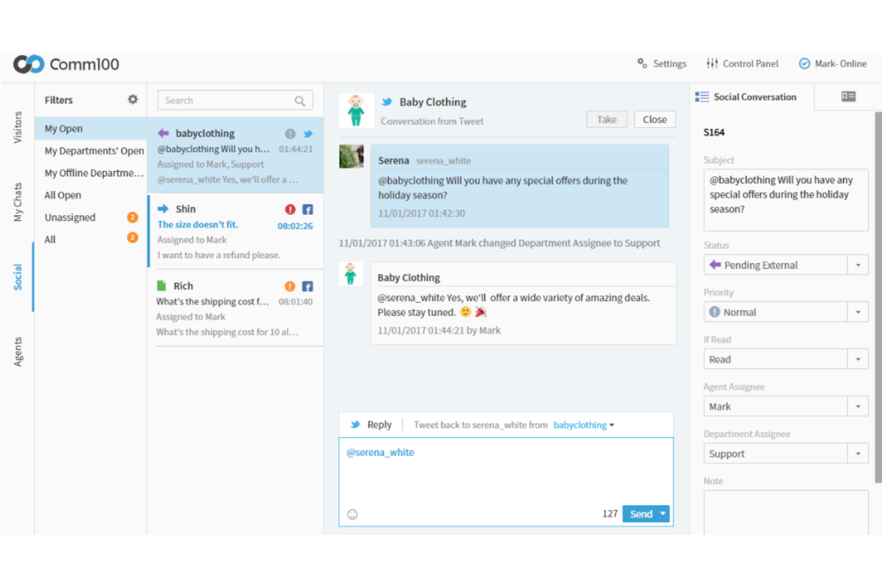
Task: Send the reply to serena_white
Action: [640, 514]
